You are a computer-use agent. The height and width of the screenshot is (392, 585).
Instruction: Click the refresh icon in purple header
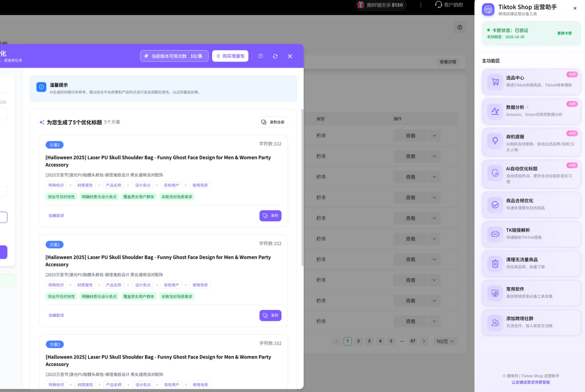pyautogui.click(x=275, y=56)
